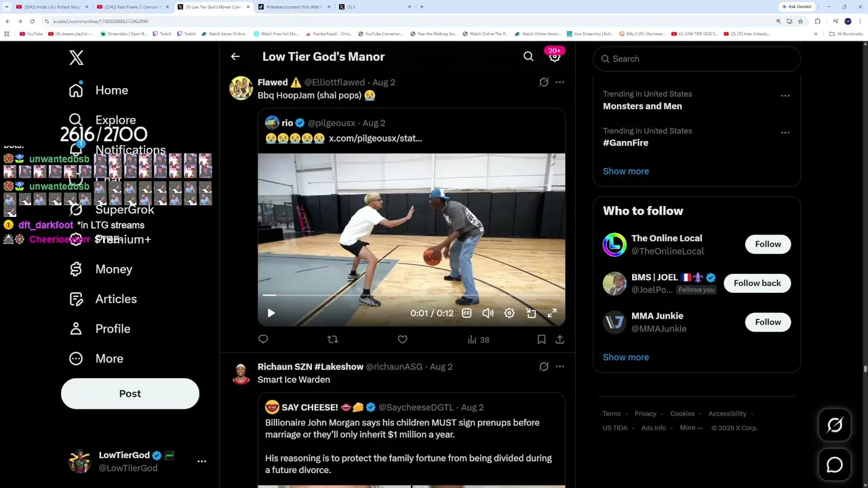The image size is (868, 488).
Task: Go back with the community header arrow
Action: tap(235, 57)
